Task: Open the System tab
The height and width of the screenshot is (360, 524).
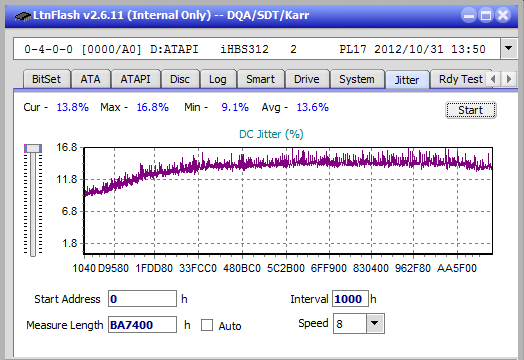Action: click(x=357, y=79)
